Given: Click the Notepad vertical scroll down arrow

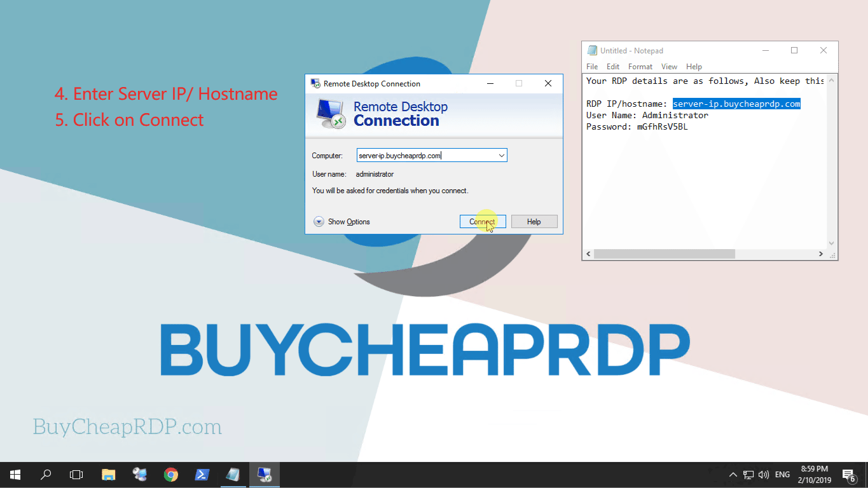Looking at the screenshot, I should coord(831,243).
